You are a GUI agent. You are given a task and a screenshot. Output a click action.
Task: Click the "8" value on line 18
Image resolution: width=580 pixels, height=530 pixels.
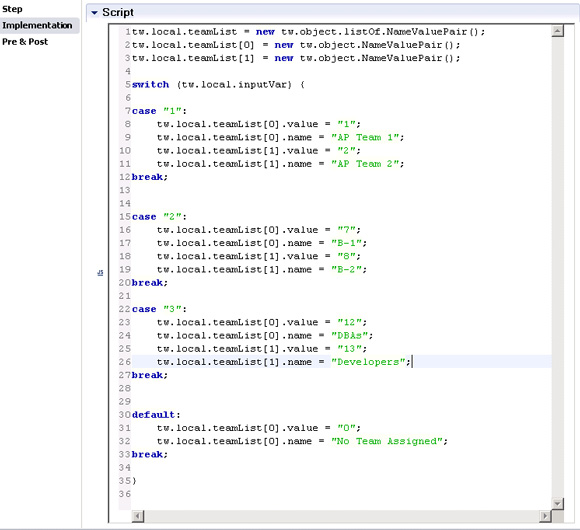(347, 256)
